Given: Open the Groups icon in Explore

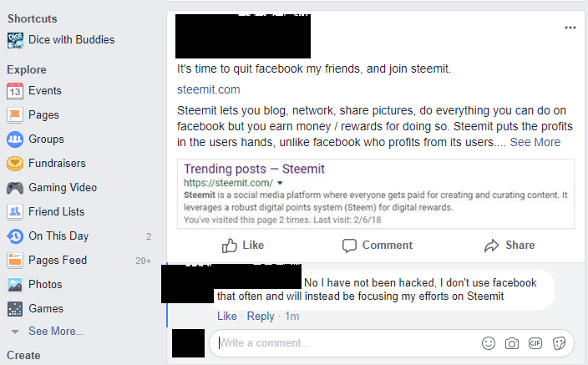Looking at the screenshot, I should point(15,139).
